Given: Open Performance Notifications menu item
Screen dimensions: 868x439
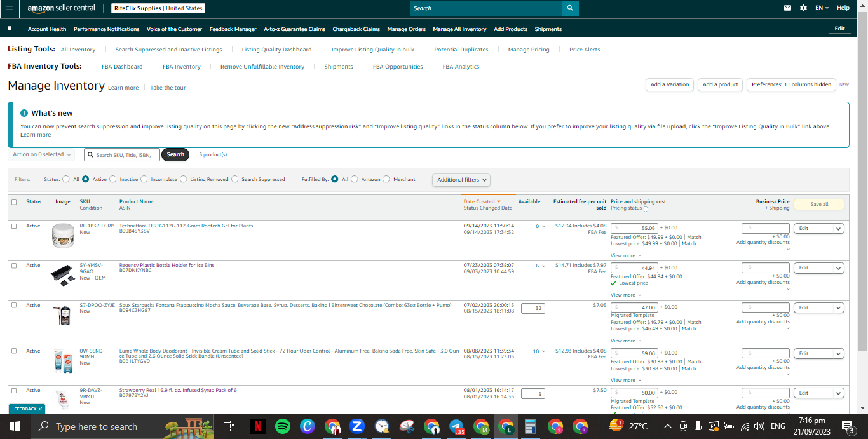Looking at the screenshot, I should (106, 29).
